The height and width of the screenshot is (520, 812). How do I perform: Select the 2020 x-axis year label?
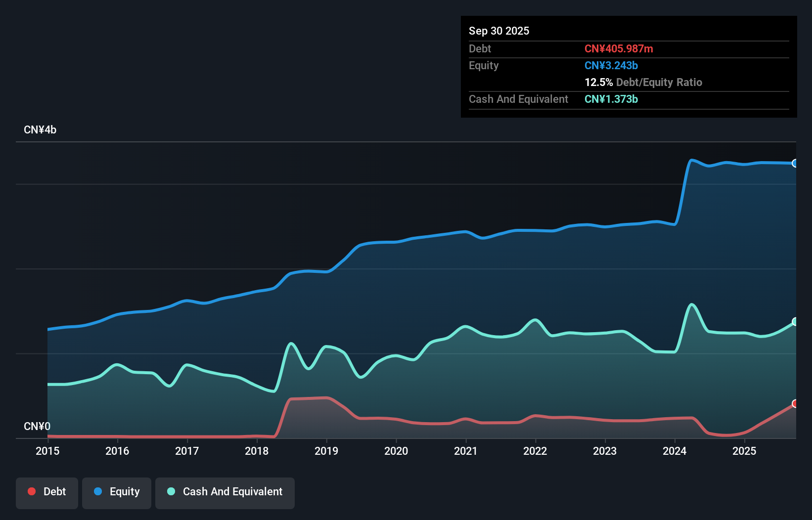[x=396, y=451]
